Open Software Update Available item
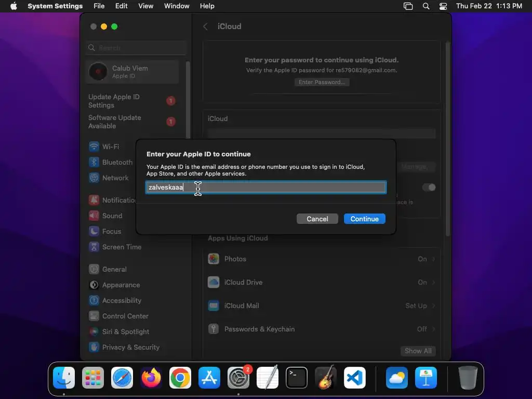The width and height of the screenshot is (532, 399). [132, 122]
